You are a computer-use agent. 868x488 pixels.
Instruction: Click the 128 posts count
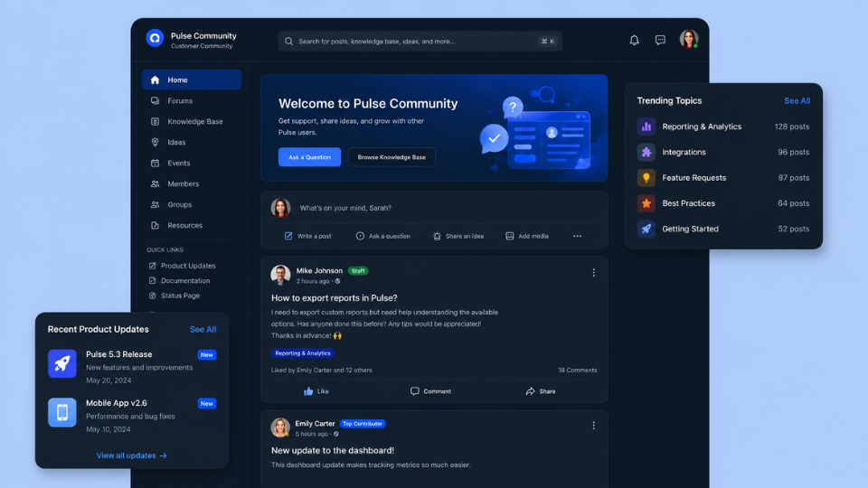pyautogui.click(x=792, y=127)
